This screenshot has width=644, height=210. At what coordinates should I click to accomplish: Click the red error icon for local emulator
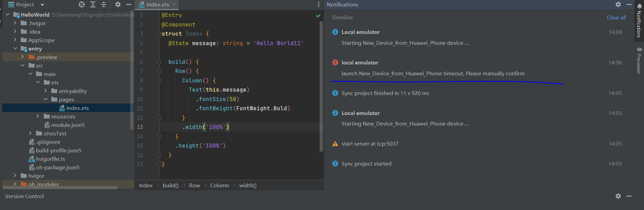click(335, 62)
